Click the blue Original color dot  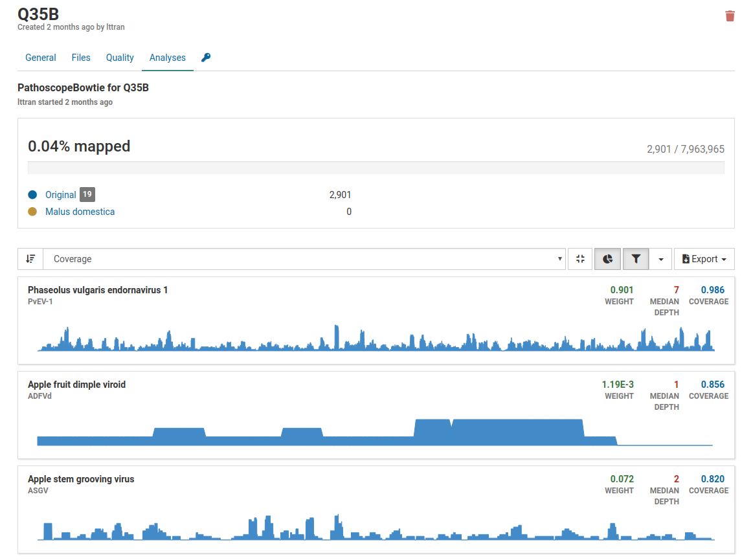(x=32, y=195)
